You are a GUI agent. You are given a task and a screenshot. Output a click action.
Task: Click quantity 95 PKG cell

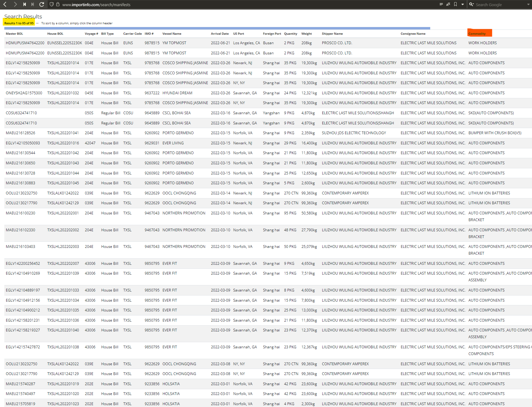290,213
